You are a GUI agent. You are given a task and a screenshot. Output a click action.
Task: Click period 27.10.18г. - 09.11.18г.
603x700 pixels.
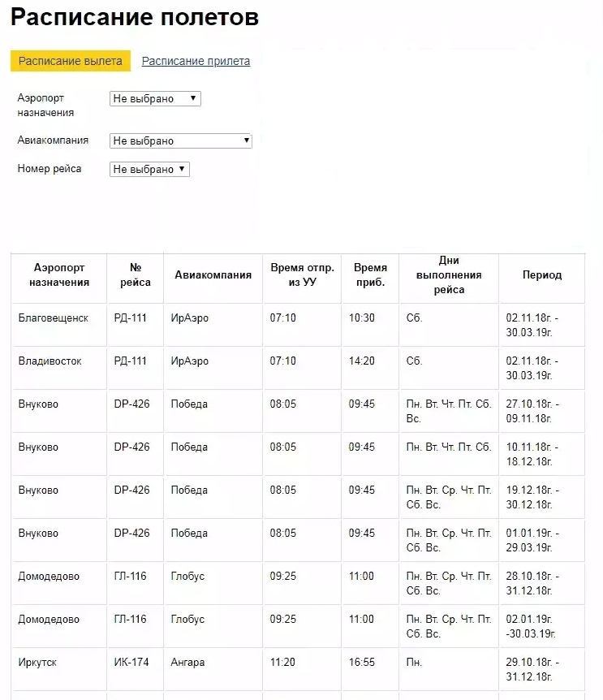pyautogui.click(x=532, y=411)
